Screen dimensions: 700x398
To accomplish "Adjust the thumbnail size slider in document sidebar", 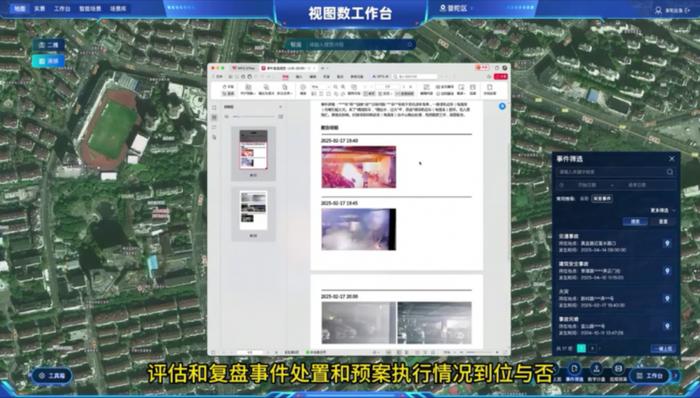I will (253, 117).
